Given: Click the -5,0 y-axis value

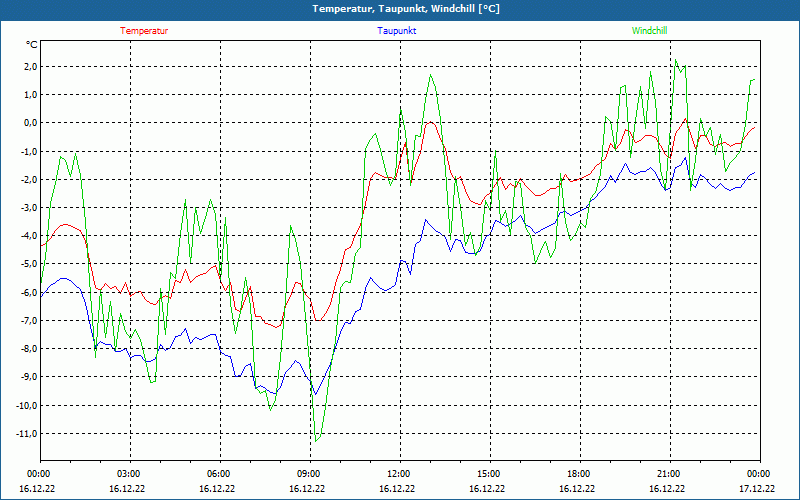Looking at the screenshot, I should [29, 264].
